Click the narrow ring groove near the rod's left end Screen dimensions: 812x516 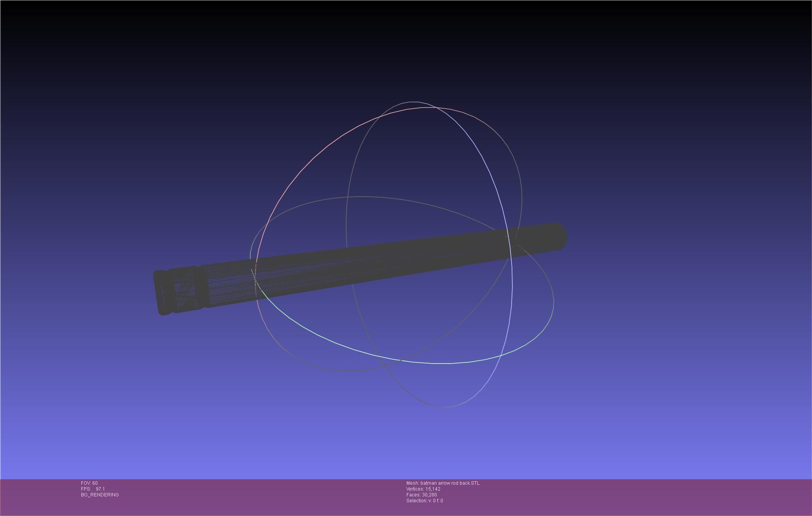click(x=202, y=287)
